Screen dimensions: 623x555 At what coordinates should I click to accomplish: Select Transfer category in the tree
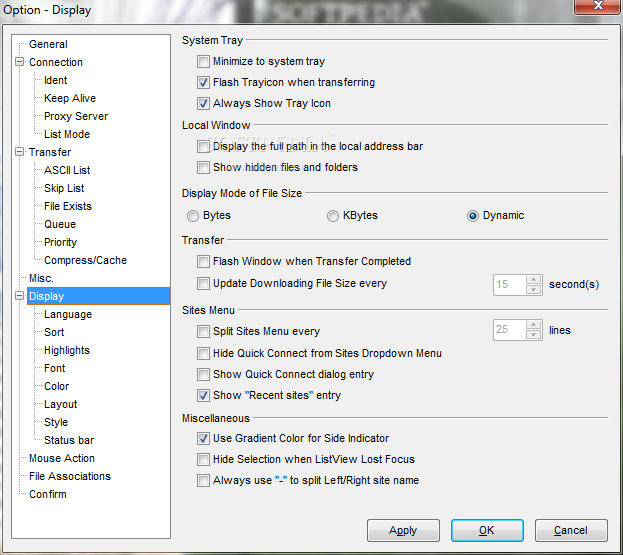[x=50, y=152]
